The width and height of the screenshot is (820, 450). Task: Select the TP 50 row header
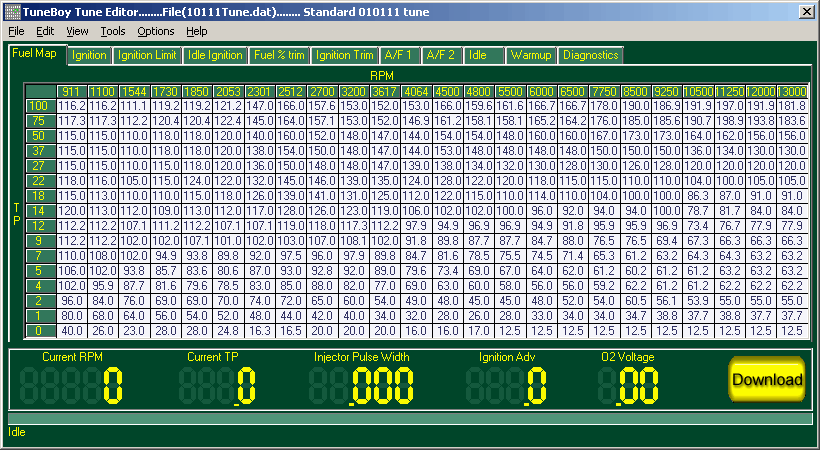[x=40, y=136]
